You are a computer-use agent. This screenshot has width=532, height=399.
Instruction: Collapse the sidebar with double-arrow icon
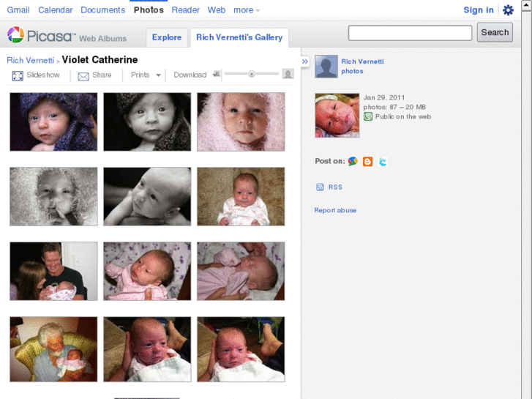coord(305,61)
